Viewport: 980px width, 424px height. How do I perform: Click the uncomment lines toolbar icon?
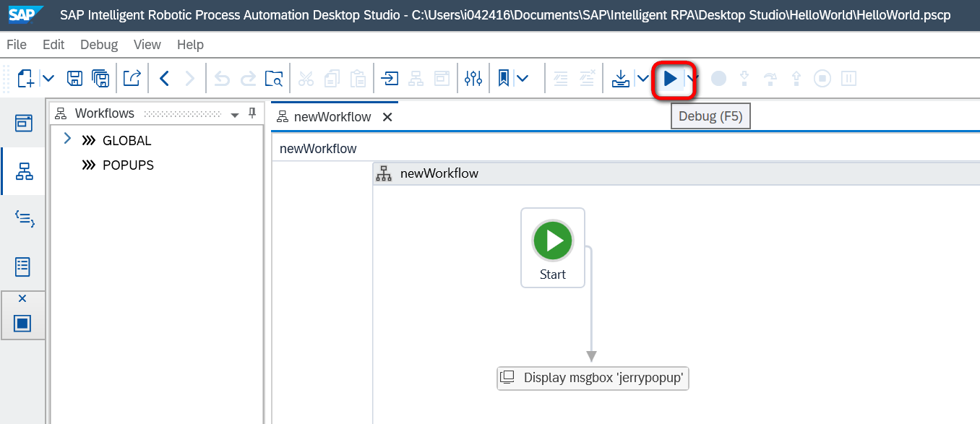(x=587, y=78)
